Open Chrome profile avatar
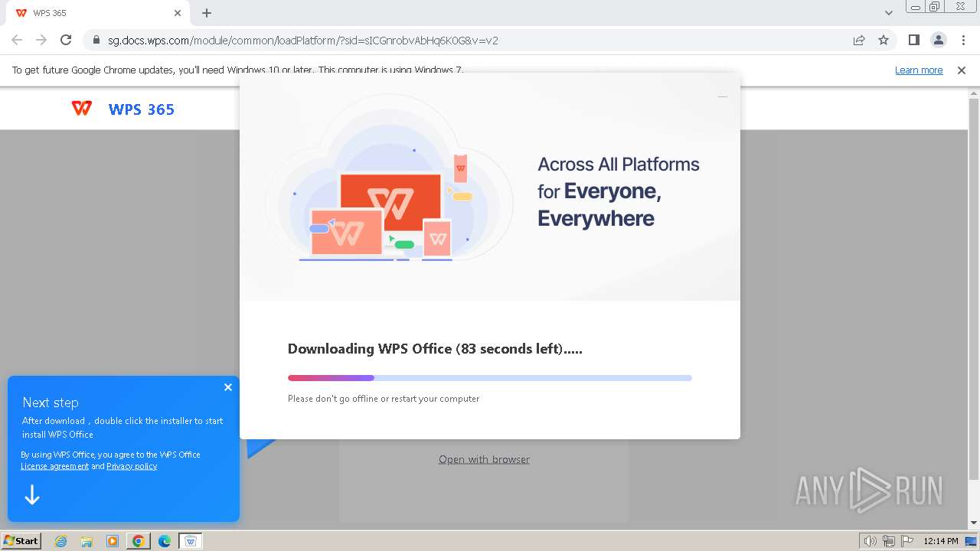 pyautogui.click(x=938, y=40)
